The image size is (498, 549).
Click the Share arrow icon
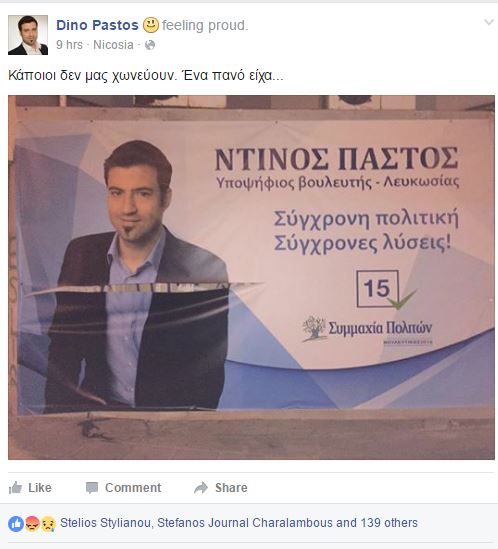coord(201,487)
